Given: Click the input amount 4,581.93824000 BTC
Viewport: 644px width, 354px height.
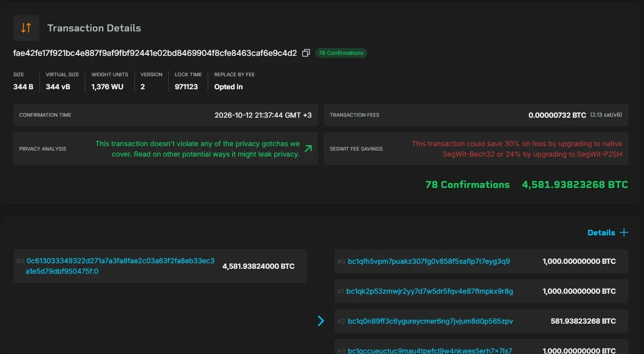Looking at the screenshot, I should click(259, 266).
